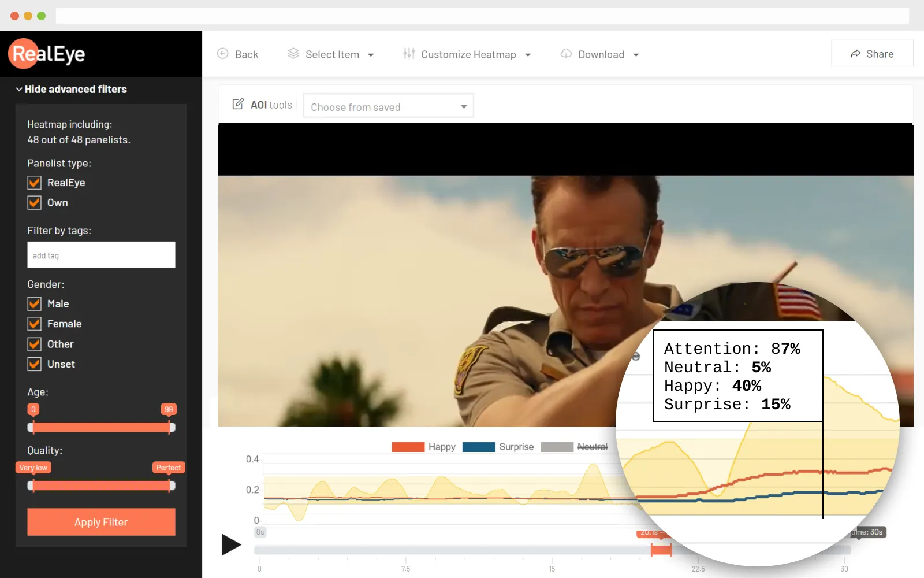Screen dimensions: 924x578
Task: Click the Share button
Action: 872,54
